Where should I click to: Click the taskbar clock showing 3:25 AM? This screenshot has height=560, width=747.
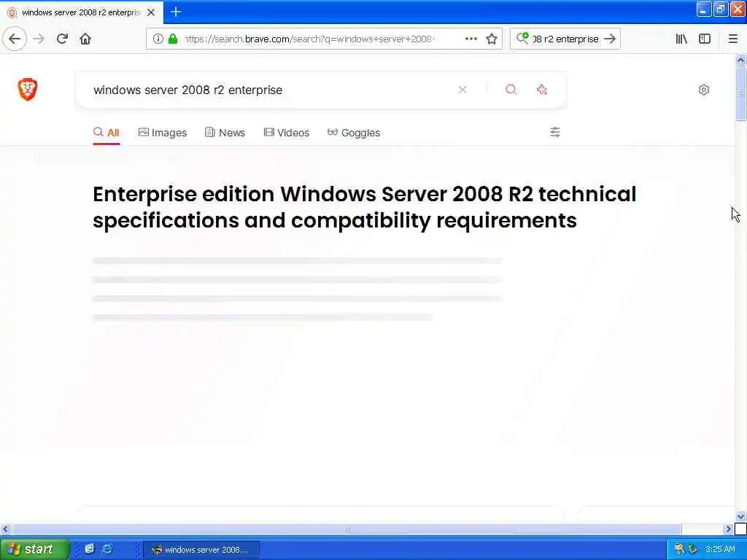click(x=720, y=549)
